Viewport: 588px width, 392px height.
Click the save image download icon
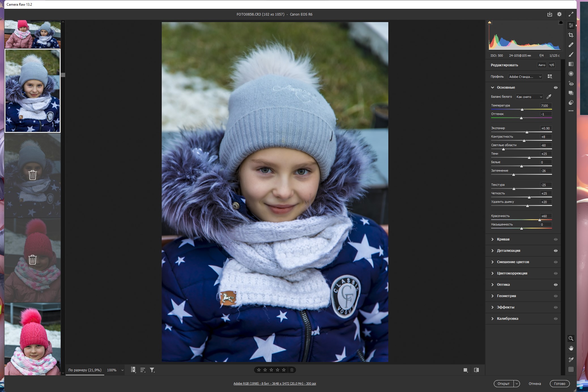click(549, 14)
